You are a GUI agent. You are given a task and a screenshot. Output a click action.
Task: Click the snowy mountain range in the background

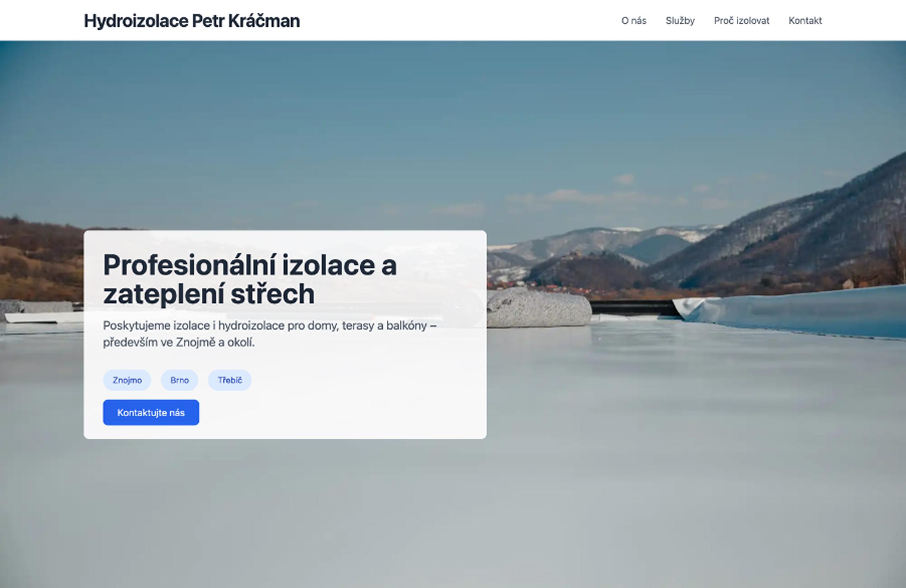pyautogui.click(x=607, y=244)
